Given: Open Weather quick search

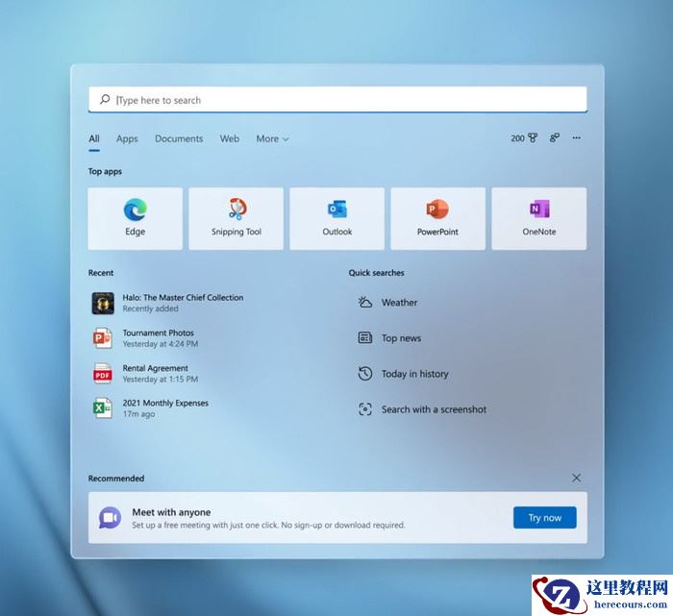Looking at the screenshot, I should pos(387,302).
